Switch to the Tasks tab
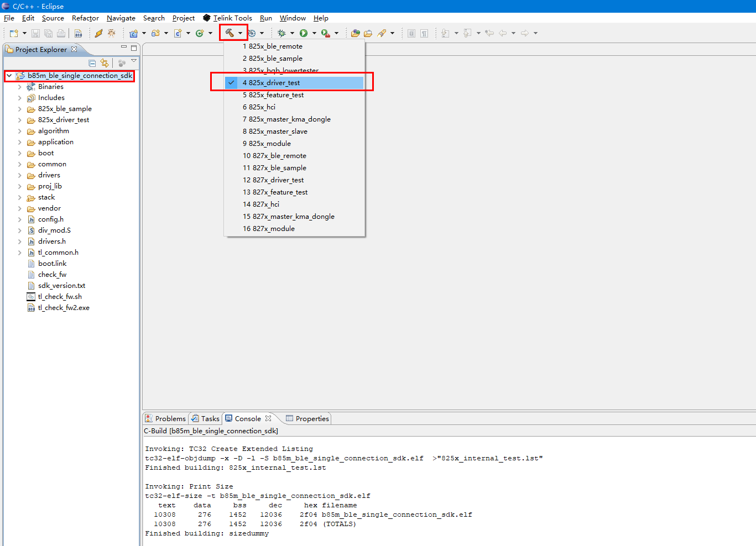The height and width of the screenshot is (546, 756). click(x=205, y=419)
